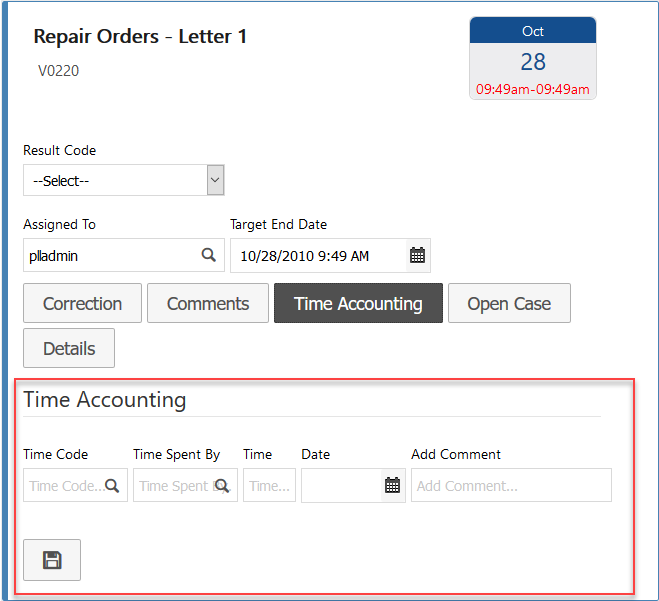Click the Time entry field

coord(269,486)
